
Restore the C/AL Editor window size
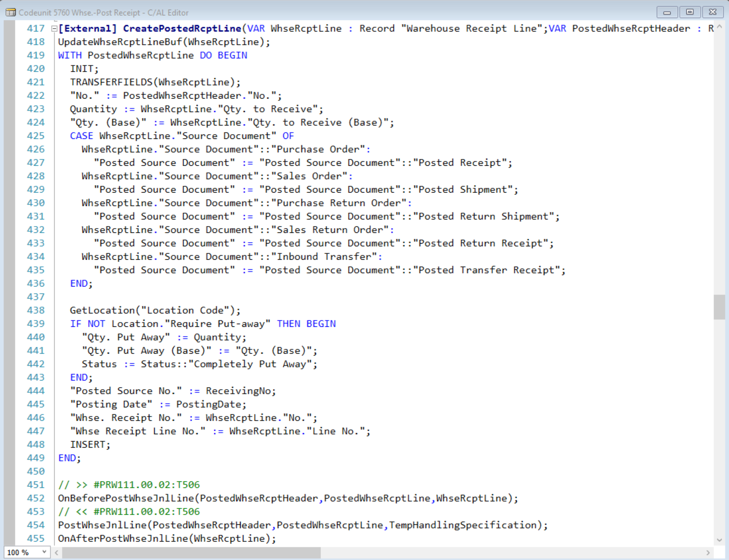(x=690, y=12)
